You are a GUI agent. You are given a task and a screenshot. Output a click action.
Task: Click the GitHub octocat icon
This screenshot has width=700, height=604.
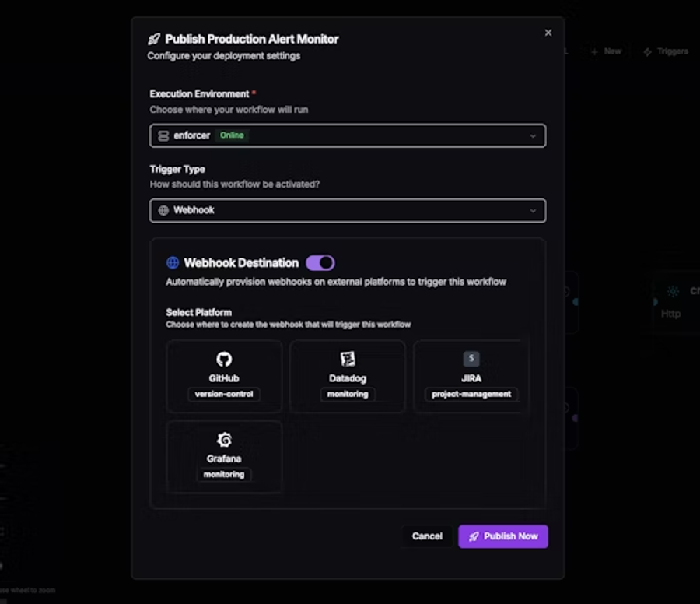pyautogui.click(x=224, y=359)
